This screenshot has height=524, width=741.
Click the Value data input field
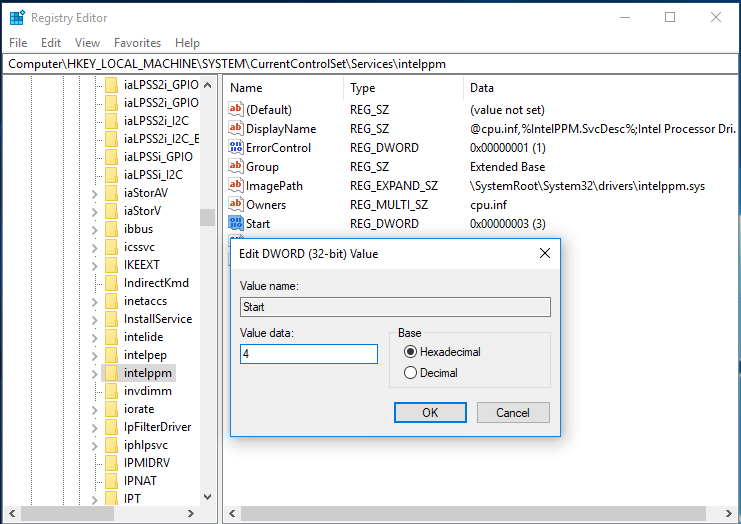pyautogui.click(x=309, y=354)
